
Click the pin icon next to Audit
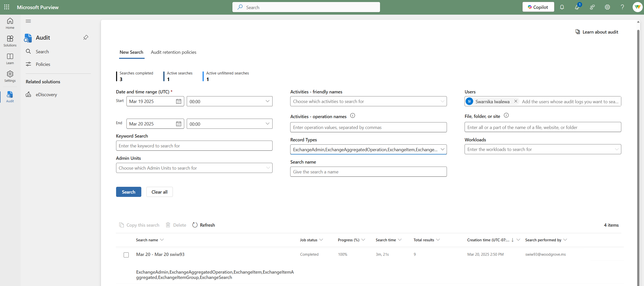coord(86,37)
